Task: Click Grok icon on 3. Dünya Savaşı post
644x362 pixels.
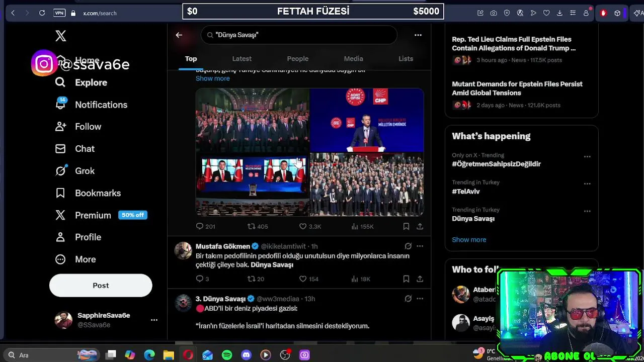Action: 408,299
